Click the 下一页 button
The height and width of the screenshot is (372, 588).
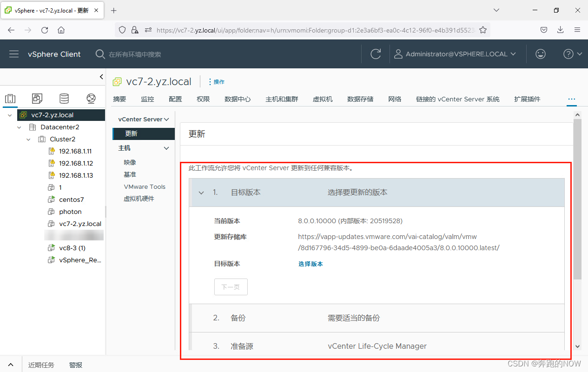(x=231, y=287)
